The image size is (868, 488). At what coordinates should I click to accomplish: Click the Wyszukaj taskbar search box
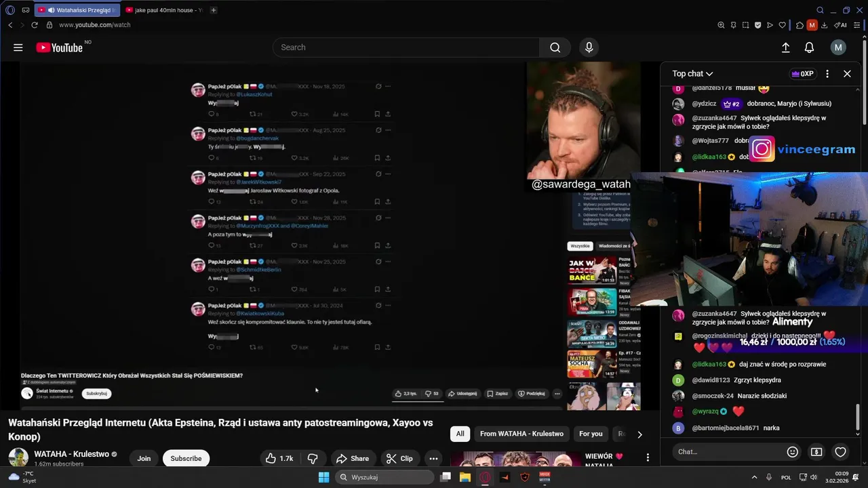click(x=384, y=477)
